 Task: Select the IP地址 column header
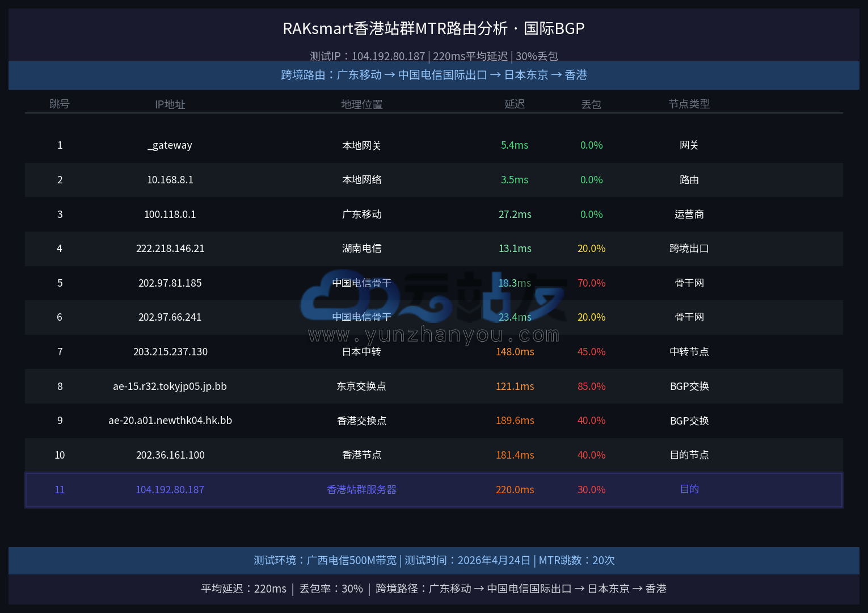click(170, 104)
